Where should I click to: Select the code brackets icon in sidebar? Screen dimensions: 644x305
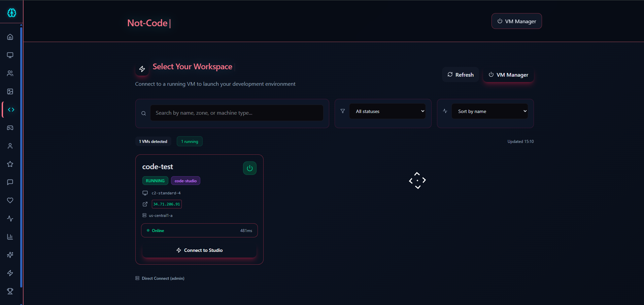(x=11, y=110)
